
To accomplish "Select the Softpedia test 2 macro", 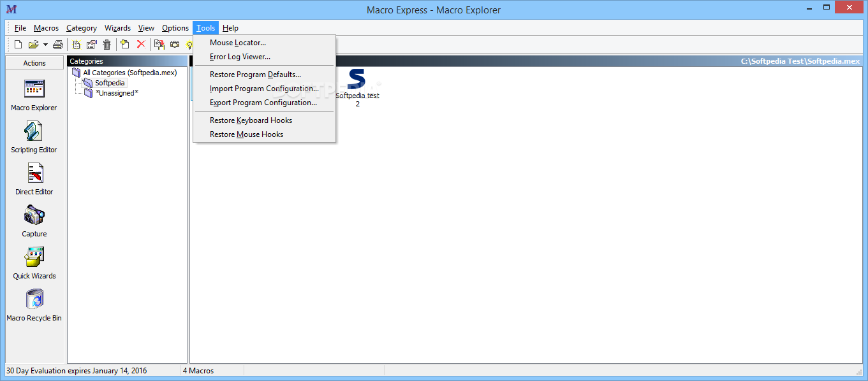I will (x=357, y=88).
